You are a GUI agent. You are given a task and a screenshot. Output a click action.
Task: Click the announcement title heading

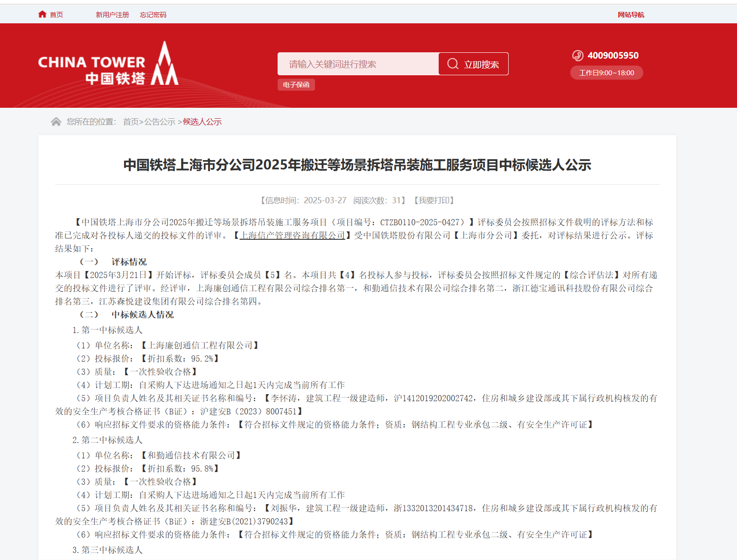[x=357, y=165]
